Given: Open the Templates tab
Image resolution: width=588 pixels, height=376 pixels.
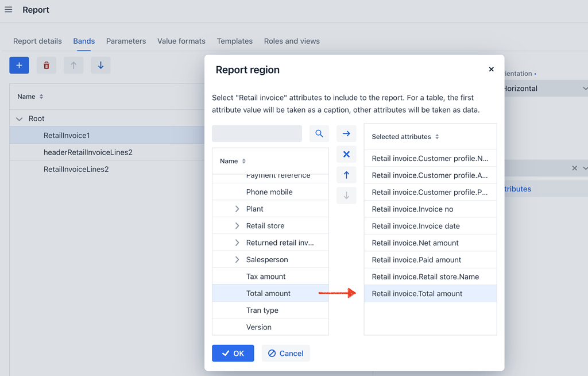Looking at the screenshot, I should [x=235, y=41].
